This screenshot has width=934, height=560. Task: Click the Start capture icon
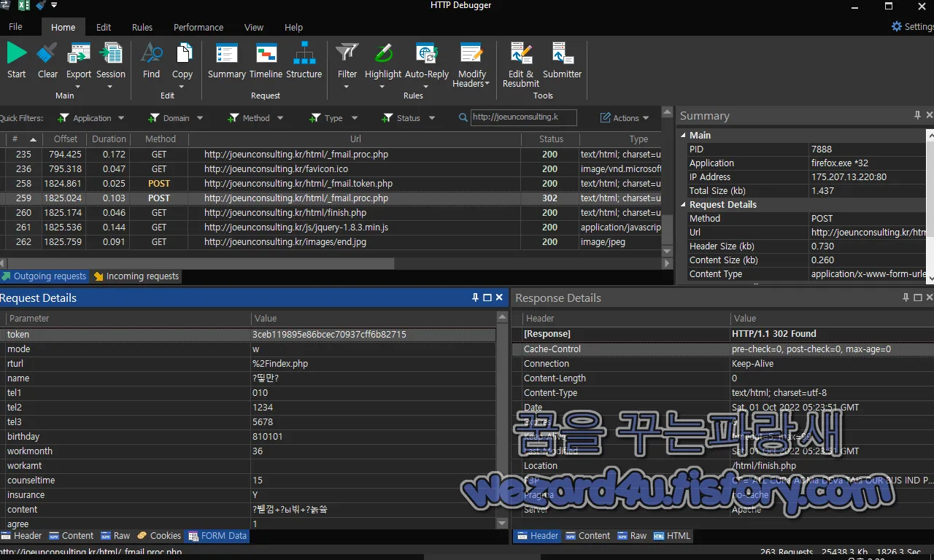16,53
